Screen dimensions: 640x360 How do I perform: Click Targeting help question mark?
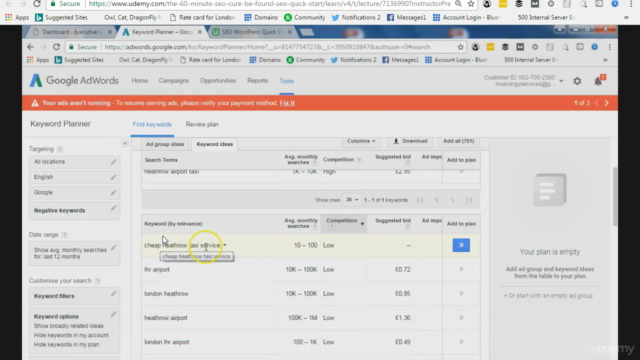click(60, 149)
